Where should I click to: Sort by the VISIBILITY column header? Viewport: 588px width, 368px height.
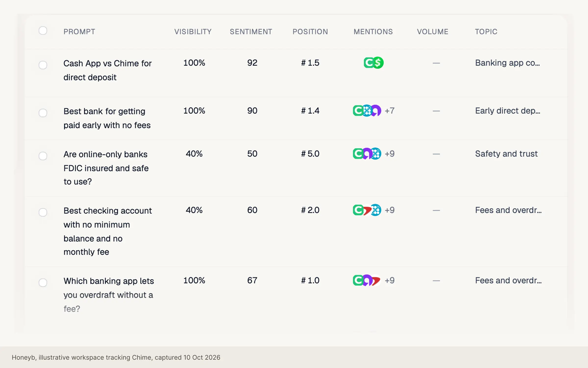coord(193,32)
